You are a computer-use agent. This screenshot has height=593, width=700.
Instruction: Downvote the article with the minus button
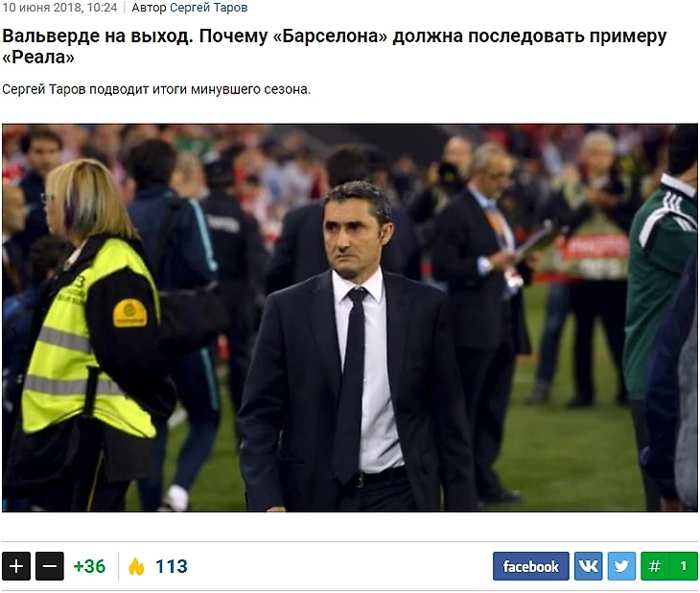tap(50, 566)
